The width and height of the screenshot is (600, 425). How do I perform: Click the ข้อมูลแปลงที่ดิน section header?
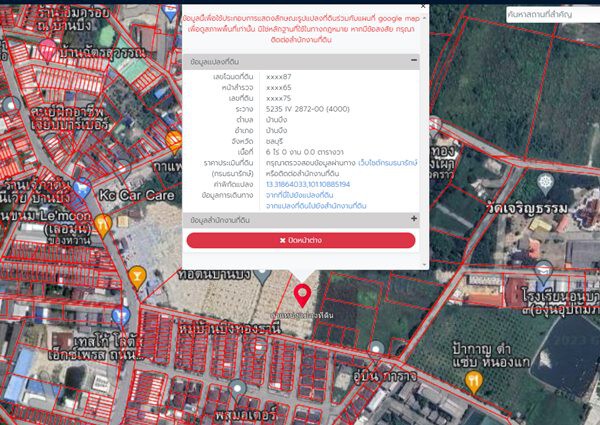(x=301, y=62)
